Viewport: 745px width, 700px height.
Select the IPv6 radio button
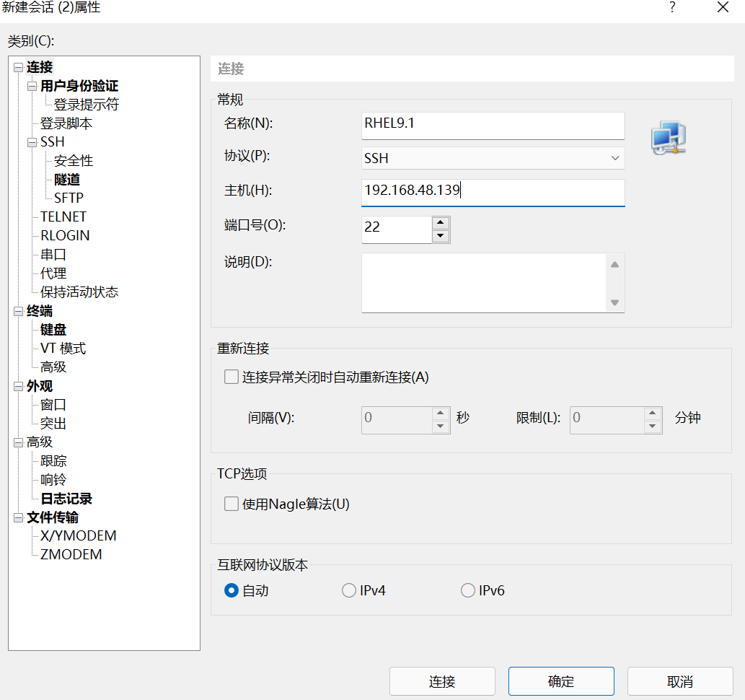[x=468, y=590]
